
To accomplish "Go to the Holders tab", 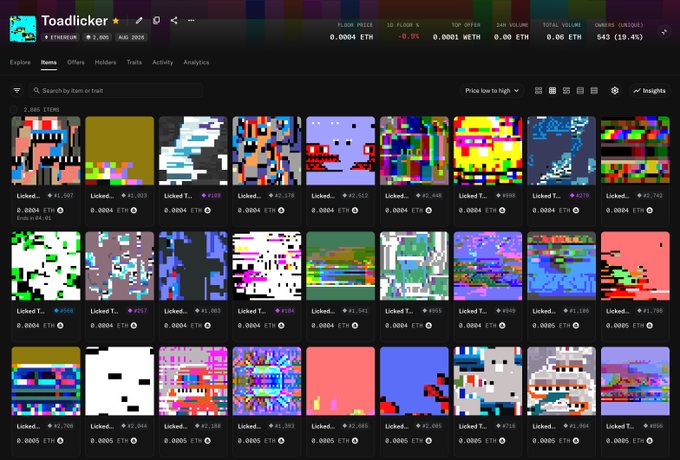I will (x=105, y=62).
